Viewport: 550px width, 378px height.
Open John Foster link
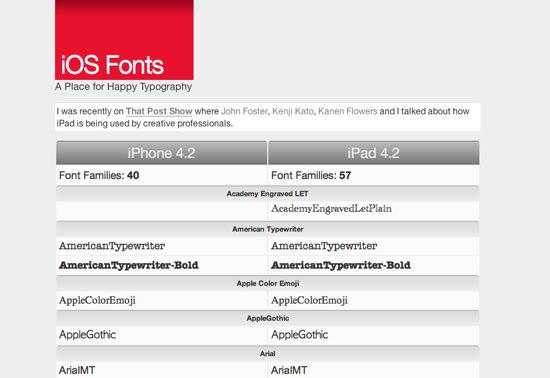pyautogui.click(x=244, y=111)
